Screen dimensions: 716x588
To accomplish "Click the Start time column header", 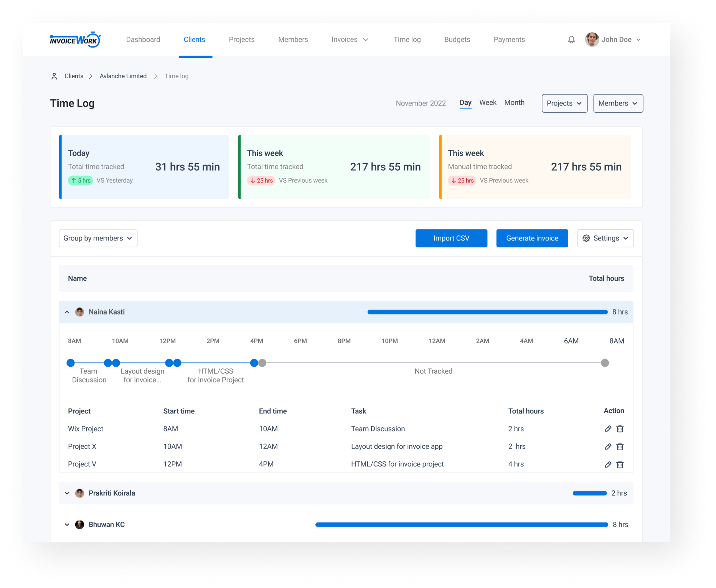I will coord(179,411).
